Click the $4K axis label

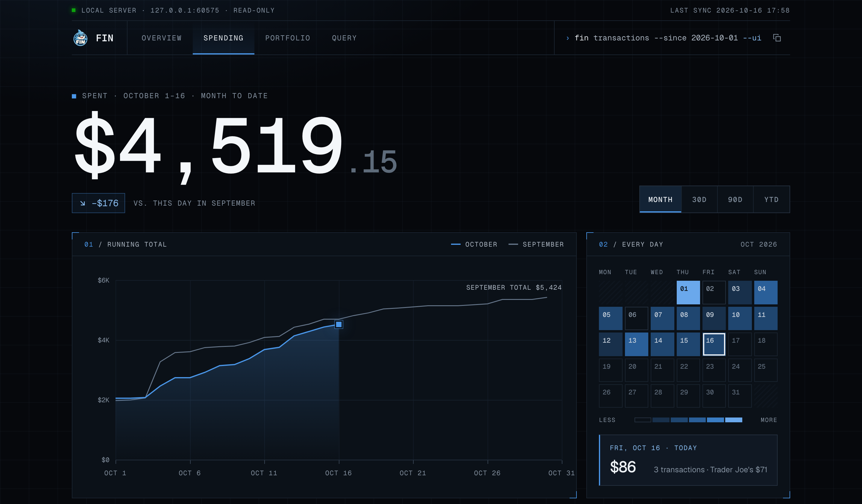coord(103,340)
